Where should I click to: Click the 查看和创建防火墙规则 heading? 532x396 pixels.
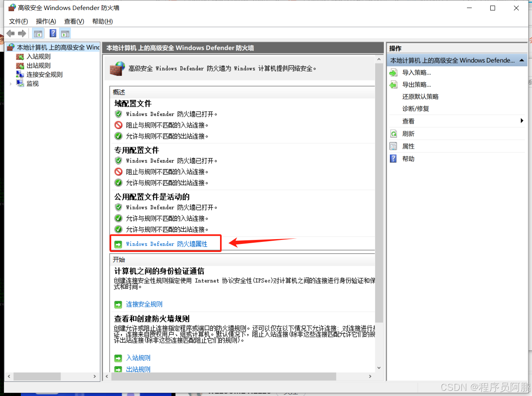pos(152,319)
